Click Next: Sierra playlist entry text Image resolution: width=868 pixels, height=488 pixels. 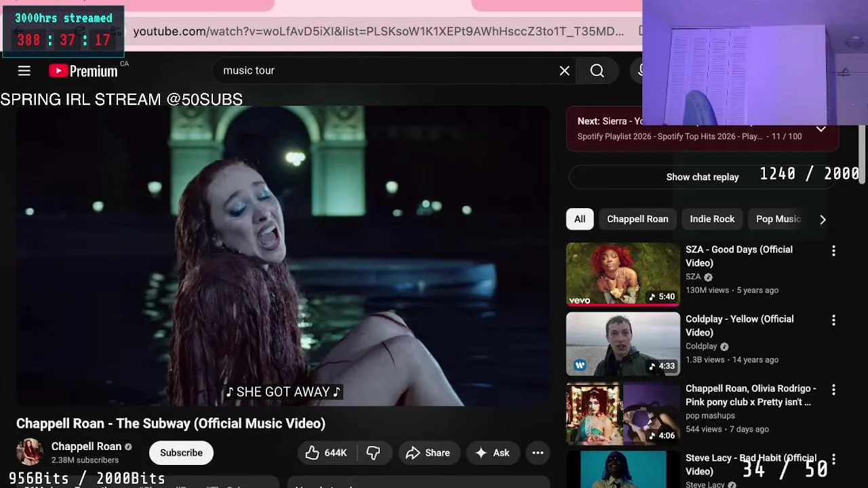point(610,121)
